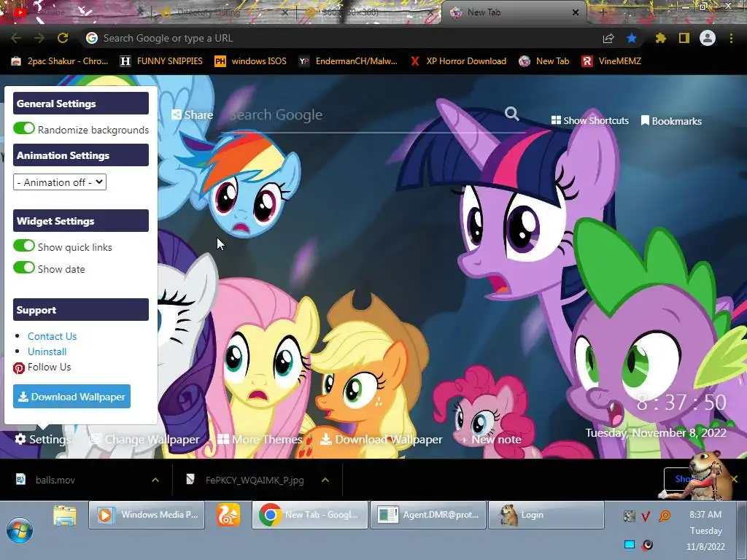Open Windows Start orb

[x=20, y=530]
